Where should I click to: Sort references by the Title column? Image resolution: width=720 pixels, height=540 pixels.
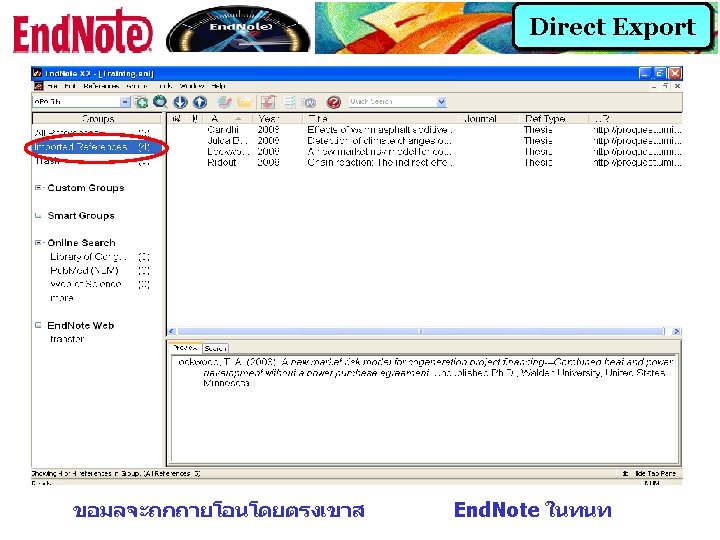[381, 119]
